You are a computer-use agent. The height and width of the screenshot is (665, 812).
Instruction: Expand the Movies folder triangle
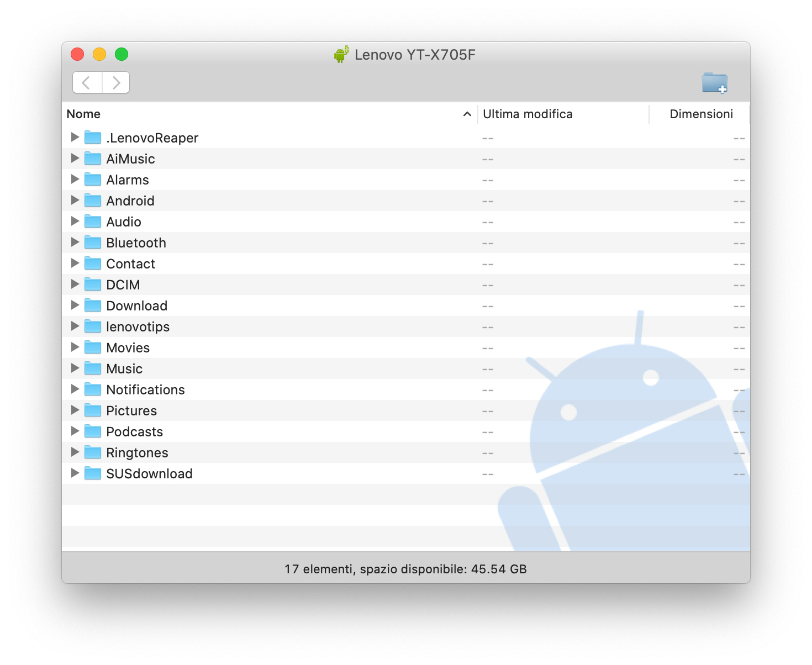click(75, 347)
